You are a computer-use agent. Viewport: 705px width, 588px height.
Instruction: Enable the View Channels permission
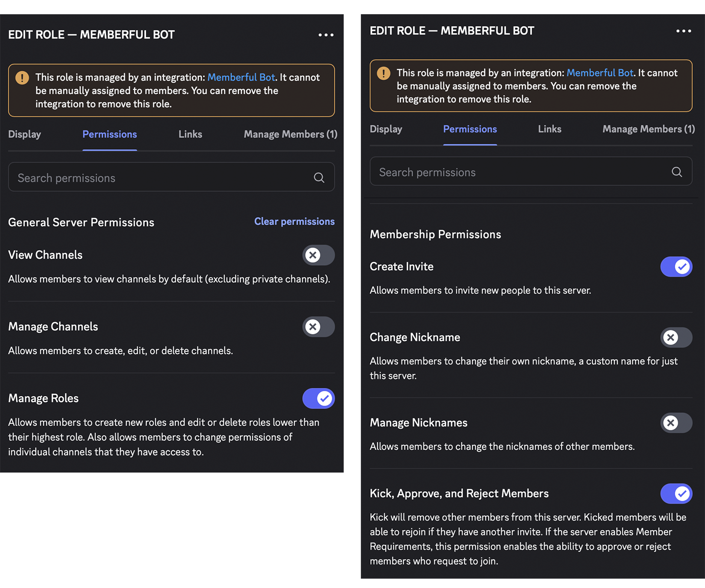pos(319,255)
